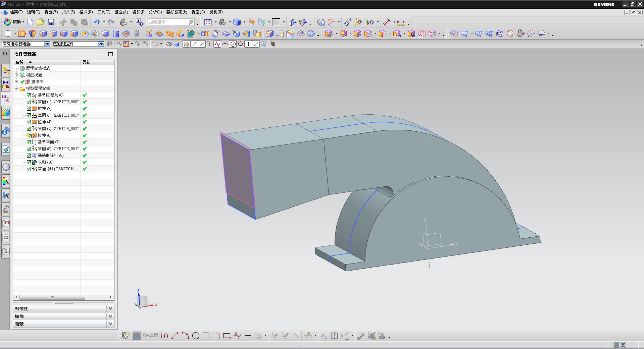Screen dimensions: 644x349
Task: Click the rectangle selection mode icon
Action: pos(155,44)
